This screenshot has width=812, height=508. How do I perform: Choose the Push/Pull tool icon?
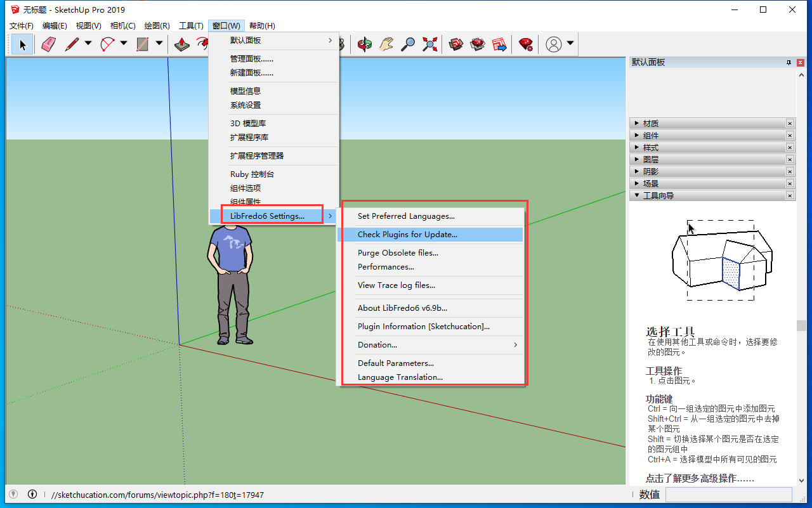pyautogui.click(x=182, y=44)
